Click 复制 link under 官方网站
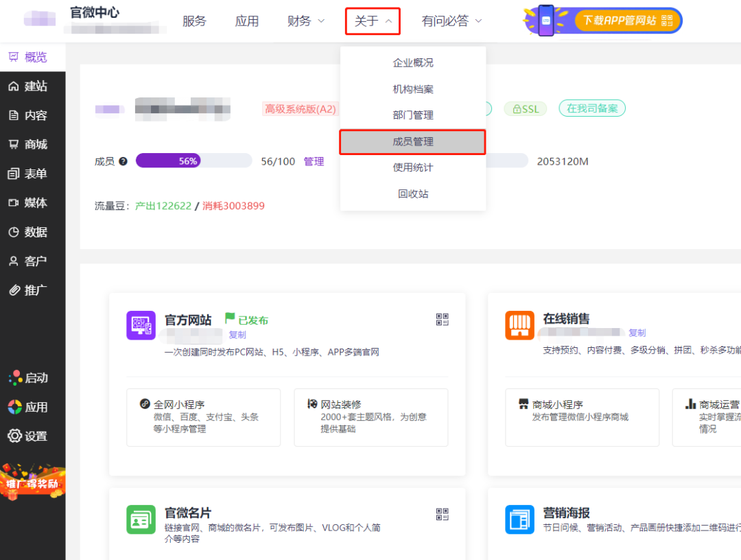741x560 pixels. (237, 335)
